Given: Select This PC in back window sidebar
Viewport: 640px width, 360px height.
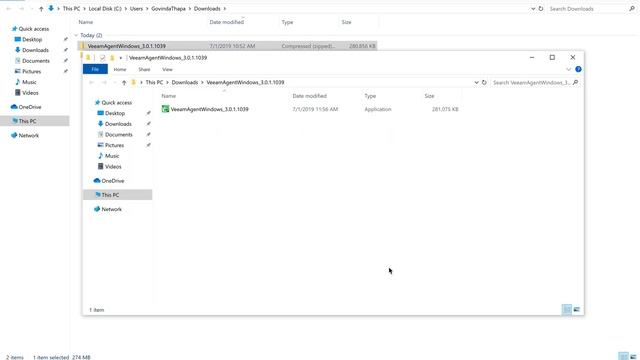Looking at the screenshot, I should pyautogui.click(x=34, y=121).
